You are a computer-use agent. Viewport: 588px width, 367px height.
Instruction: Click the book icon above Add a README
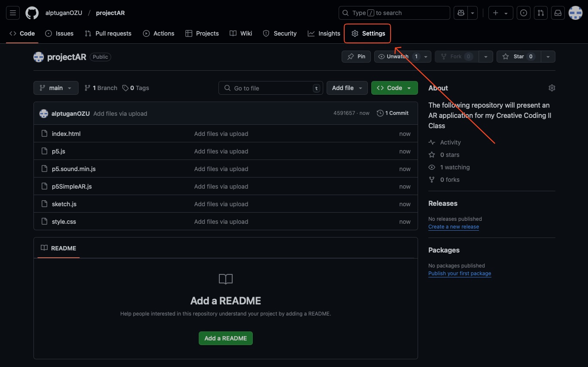226,279
